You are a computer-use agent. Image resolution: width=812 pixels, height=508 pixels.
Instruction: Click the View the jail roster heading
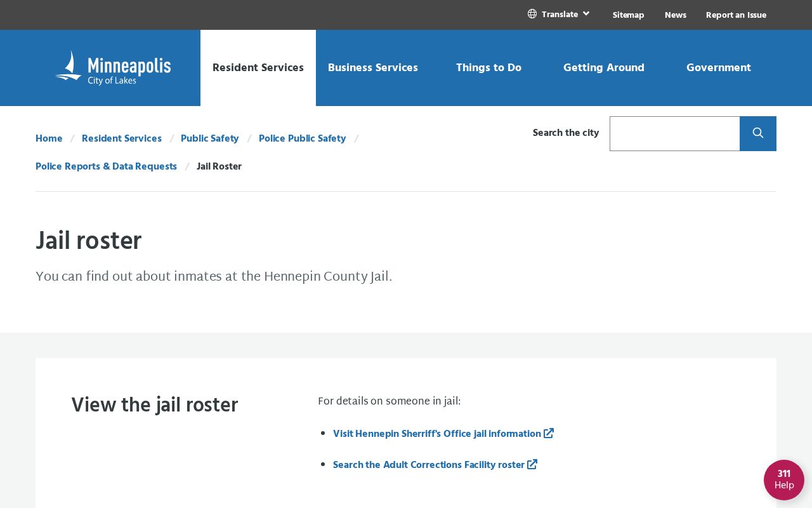click(155, 405)
